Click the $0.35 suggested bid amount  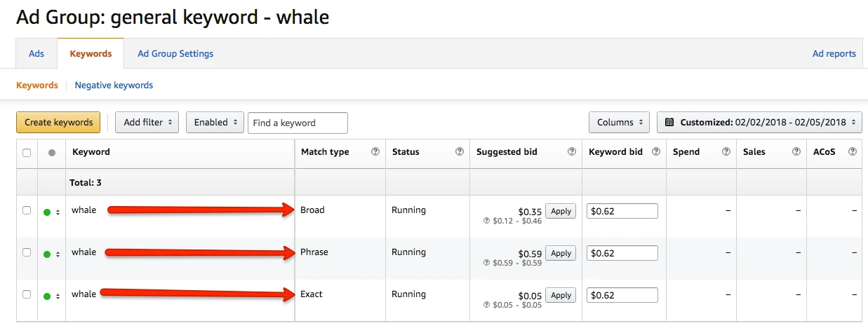(x=530, y=212)
